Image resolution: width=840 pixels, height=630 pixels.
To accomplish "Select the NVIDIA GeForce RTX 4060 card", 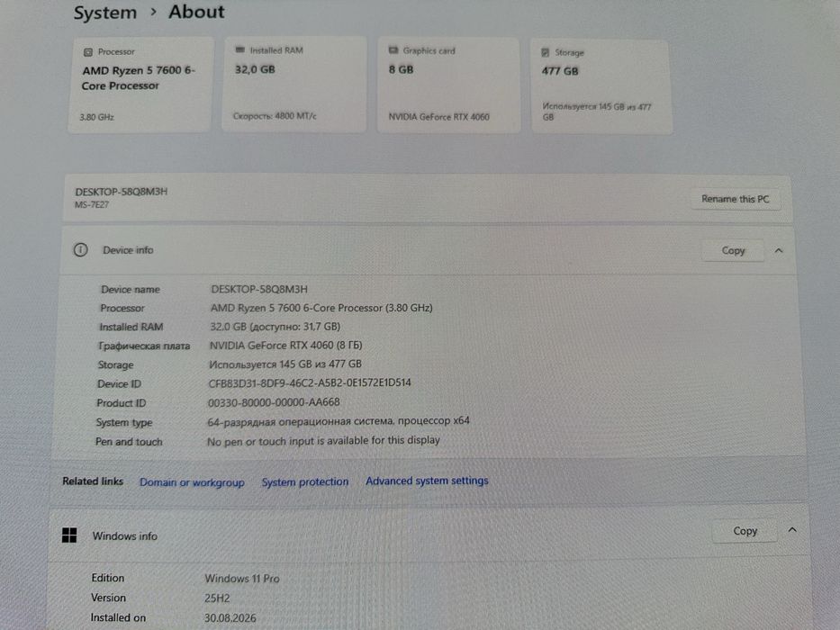I will [x=448, y=85].
